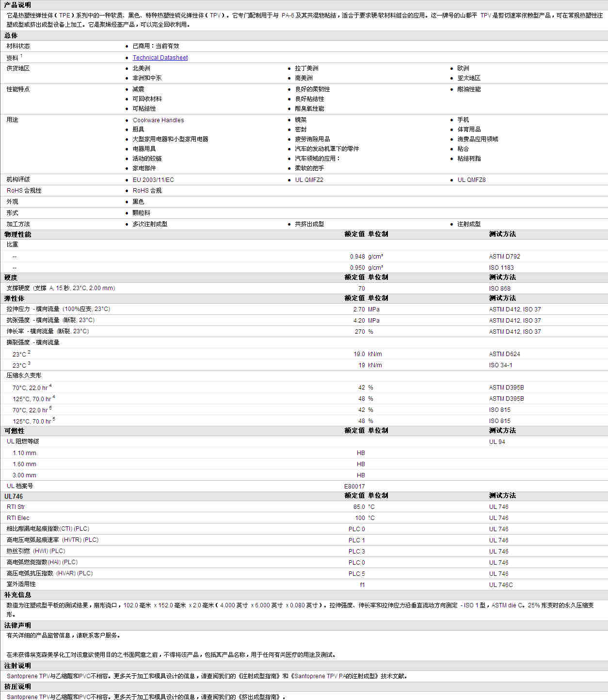Screen dimensions: 608x700
Task: Click the ISO 868 test method
Action: tap(500, 289)
